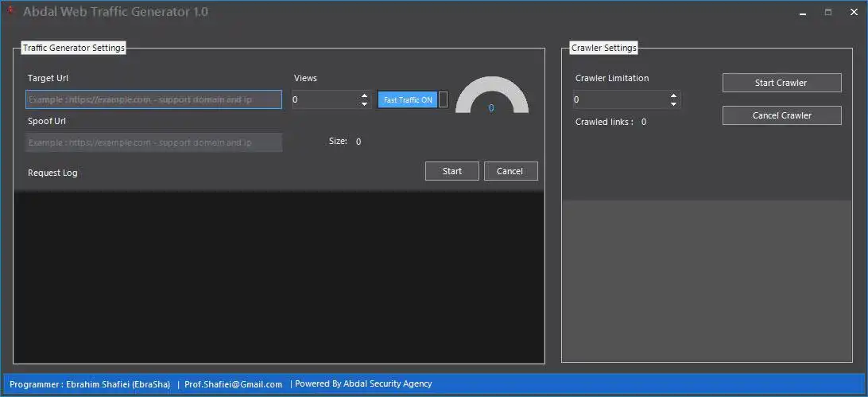Click the Size: 0 readout
This screenshot has height=397, width=868.
(345, 141)
